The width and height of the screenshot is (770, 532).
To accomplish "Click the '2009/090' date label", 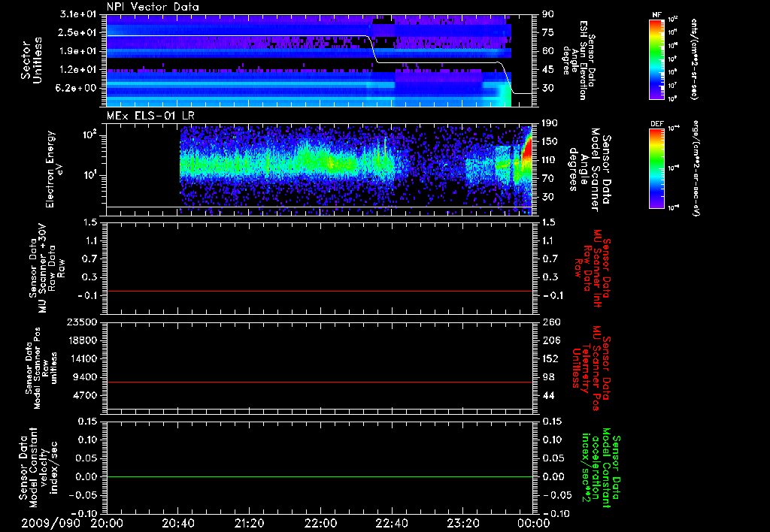I will [50, 523].
